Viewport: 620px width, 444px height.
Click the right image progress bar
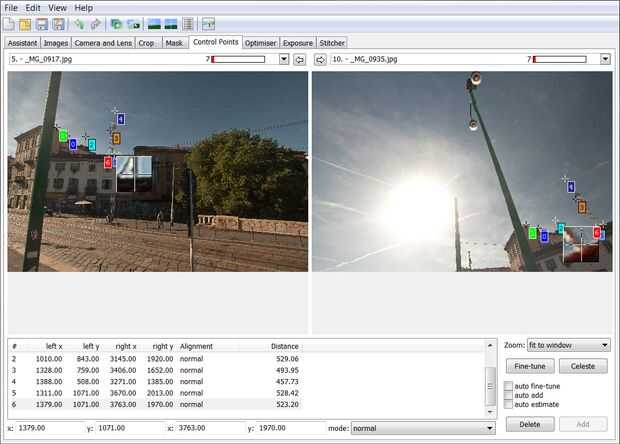point(560,59)
